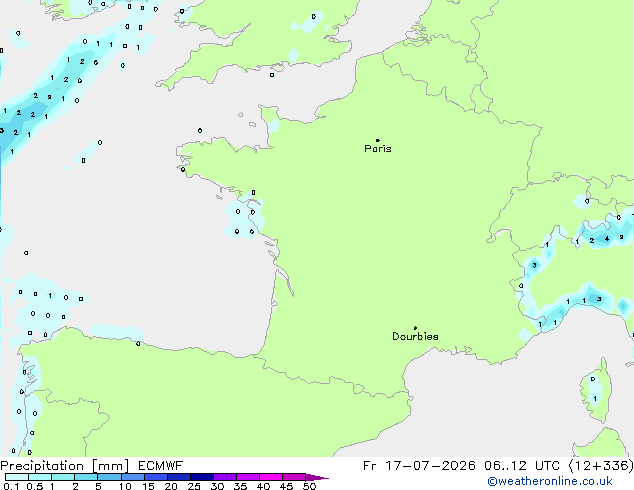Pick legend swatch between 25 and 30

(x=202, y=477)
